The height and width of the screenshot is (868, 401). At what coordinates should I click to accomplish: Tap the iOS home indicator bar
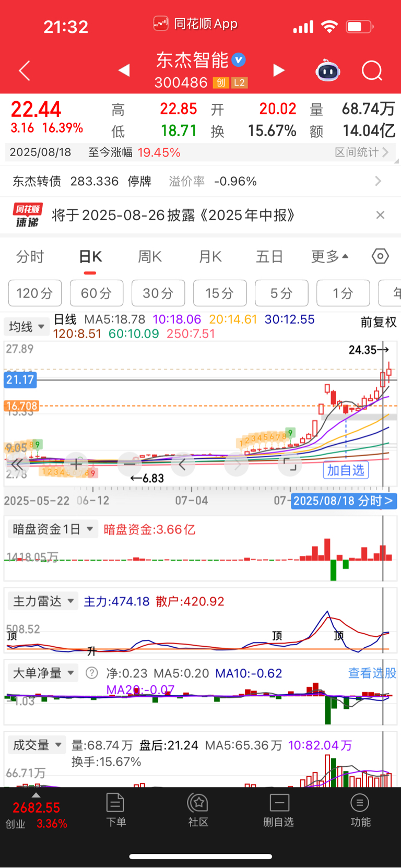click(x=200, y=856)
